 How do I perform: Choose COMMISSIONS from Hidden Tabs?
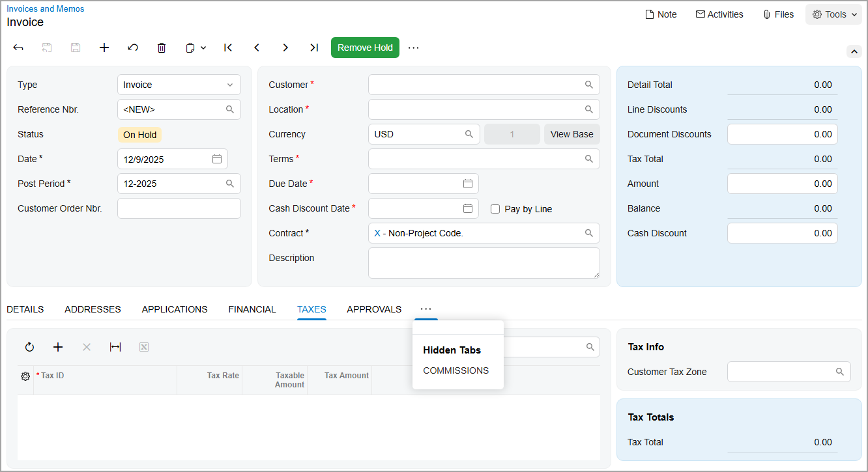click(456, 370)
